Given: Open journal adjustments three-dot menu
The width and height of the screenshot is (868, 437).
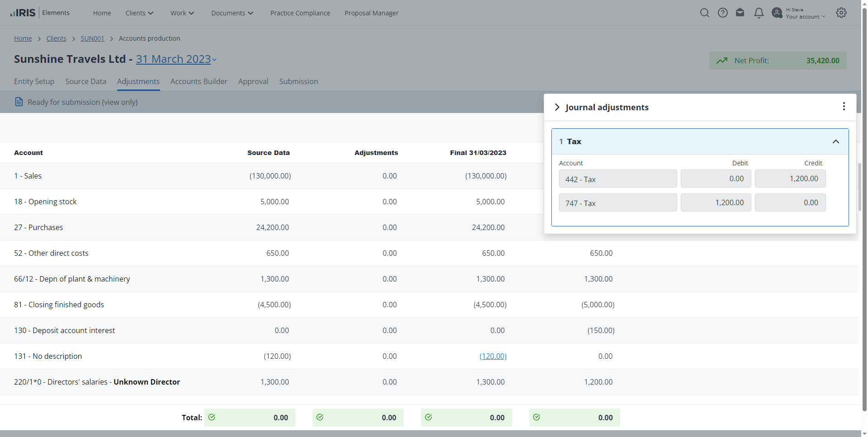Looking at the screenshot, I should [844, 106].
